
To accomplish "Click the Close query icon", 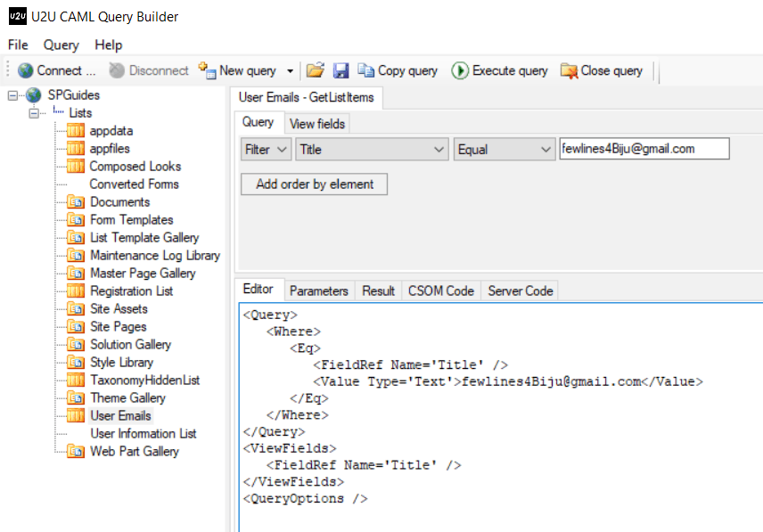I will click(569, 70).
